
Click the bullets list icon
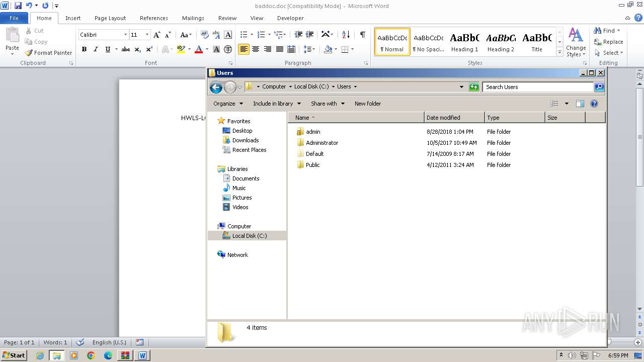tap(244, 35)
